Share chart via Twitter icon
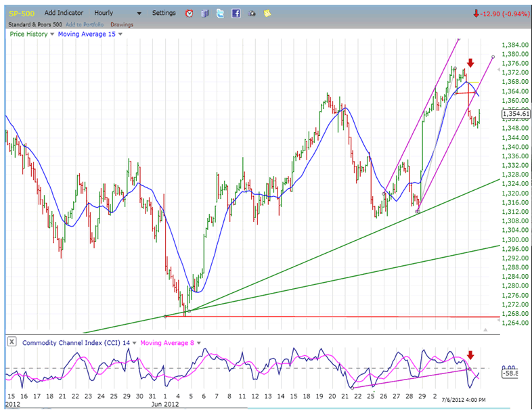532x412 pixels. click(220, 13)
